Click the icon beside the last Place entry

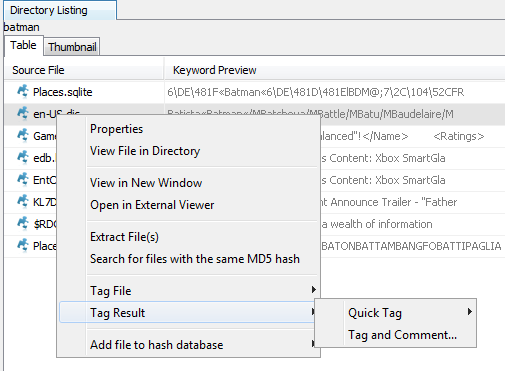pos(23,245)
